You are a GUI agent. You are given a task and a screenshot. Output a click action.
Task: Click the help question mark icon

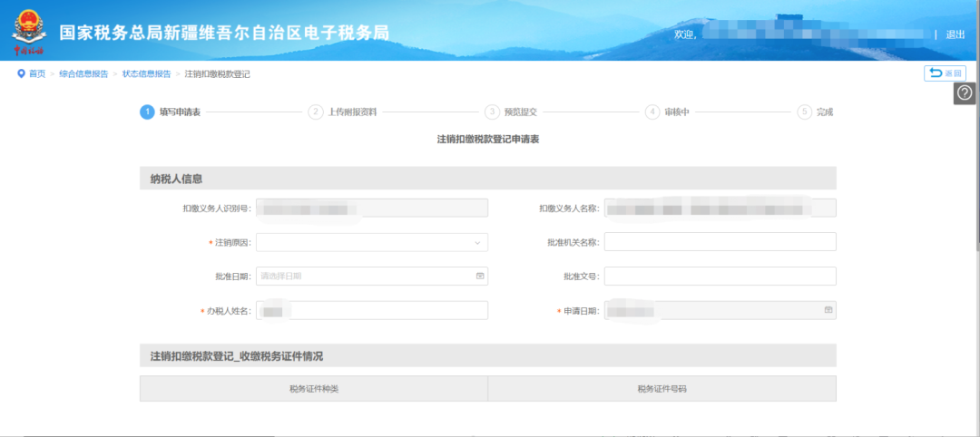click(x=965, y=93)
